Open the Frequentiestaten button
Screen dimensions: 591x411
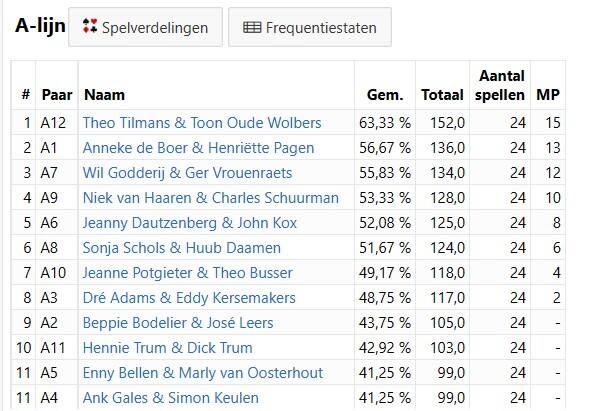point(310,27)
